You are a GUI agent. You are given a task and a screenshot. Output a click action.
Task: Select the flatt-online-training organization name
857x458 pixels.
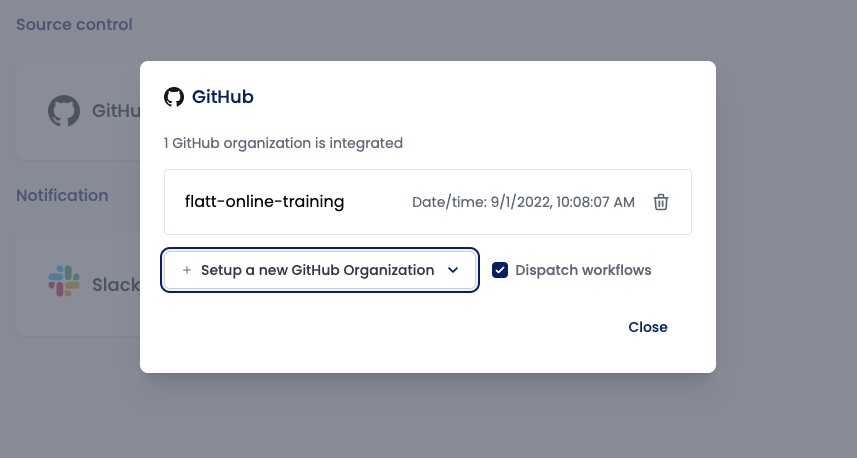[x=265, y=202]
